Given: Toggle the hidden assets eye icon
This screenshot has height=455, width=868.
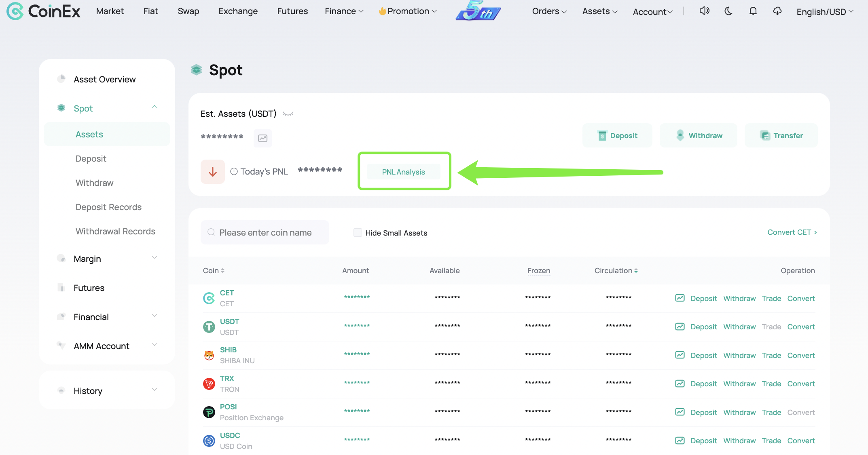Looking at the screenshot, I should coord(288,114).
